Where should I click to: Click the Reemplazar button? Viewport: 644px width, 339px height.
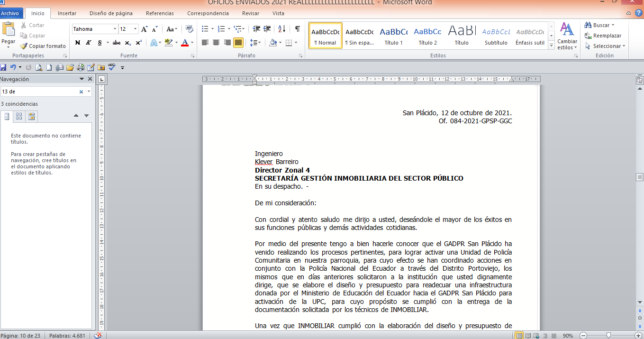(603, 36)
